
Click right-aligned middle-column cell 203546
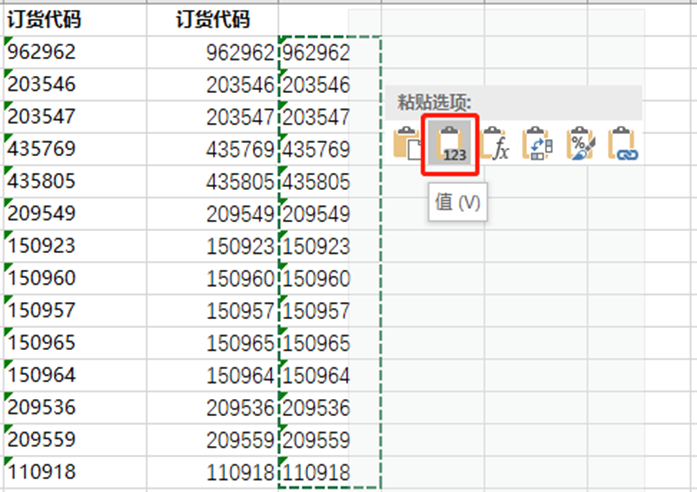point(212,84)
